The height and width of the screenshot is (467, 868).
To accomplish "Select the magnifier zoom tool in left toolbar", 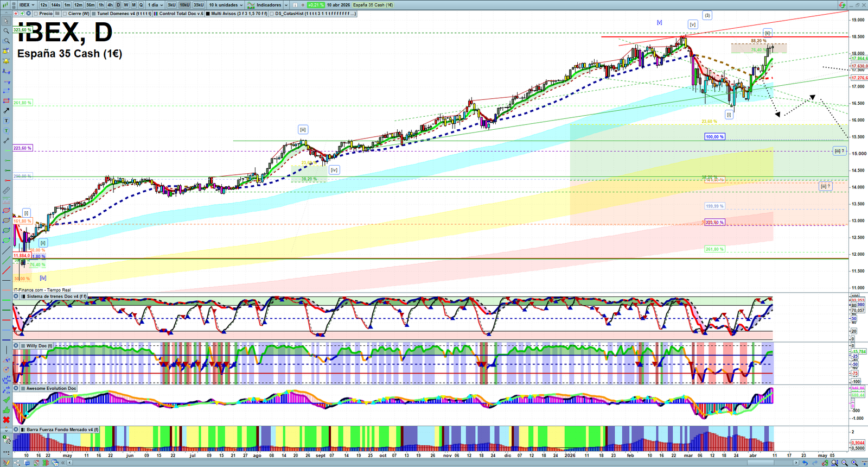I will coord(6,31).
